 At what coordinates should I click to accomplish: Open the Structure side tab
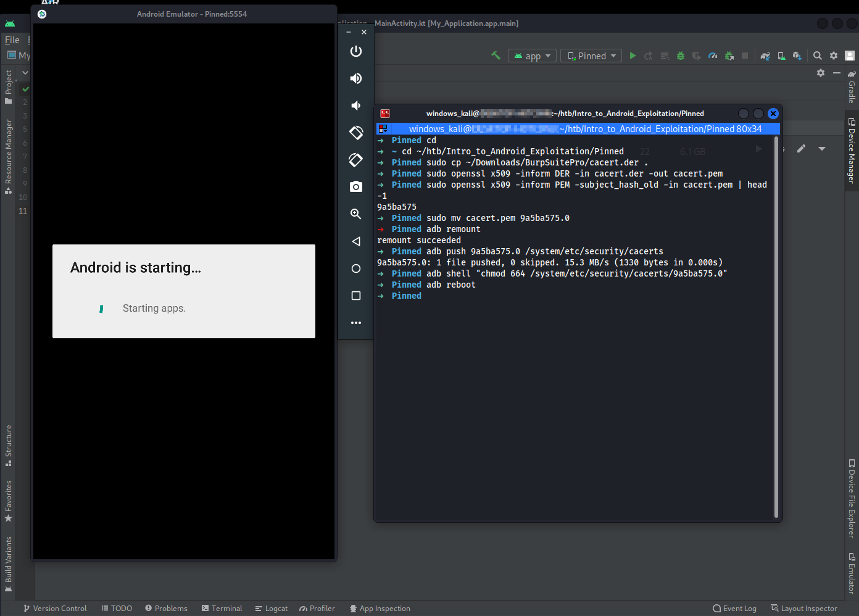[x=9, y=446]
